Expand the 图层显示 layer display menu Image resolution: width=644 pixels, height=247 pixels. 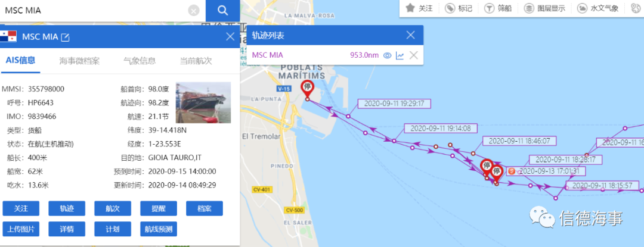(544, 8)
